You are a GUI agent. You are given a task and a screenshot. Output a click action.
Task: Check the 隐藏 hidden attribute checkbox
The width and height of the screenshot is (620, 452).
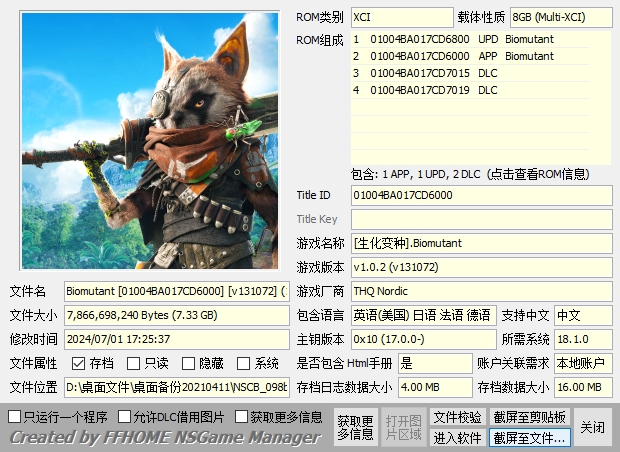[x=188, y=364]
